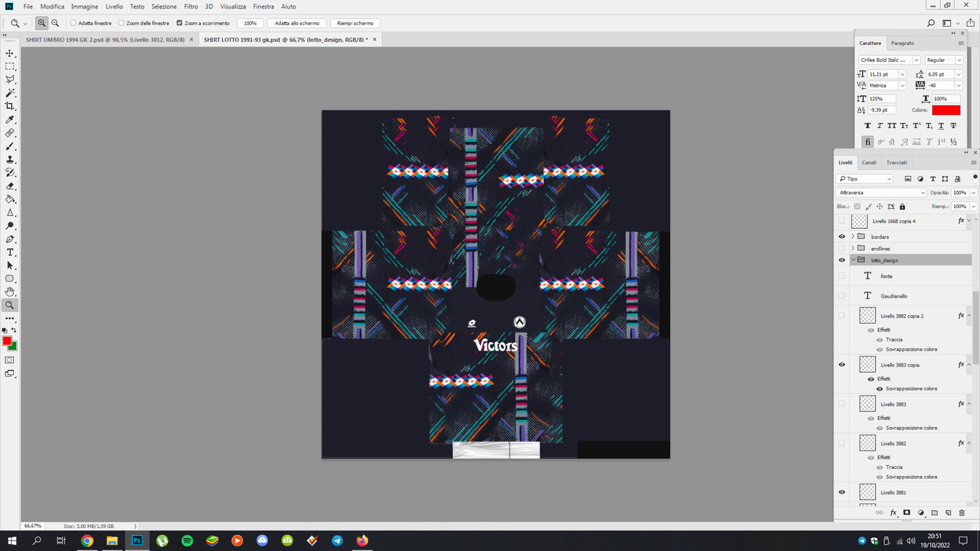Click the Faux Bold style icon
Viewport: 980px width, 551px height.
(867, 126)
